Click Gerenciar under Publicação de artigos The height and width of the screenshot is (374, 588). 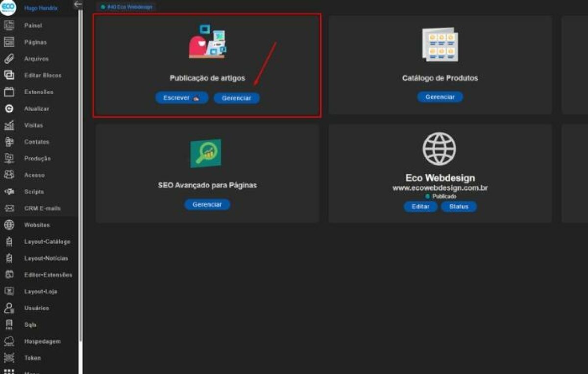pos(236,98)
